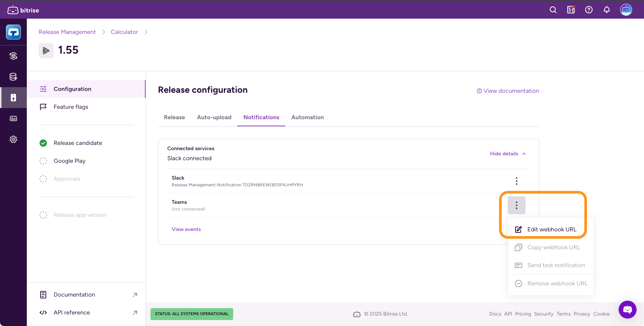Open the settings gear icon in sidebar
Screen dimensions: 644x326
click(13, 139)
